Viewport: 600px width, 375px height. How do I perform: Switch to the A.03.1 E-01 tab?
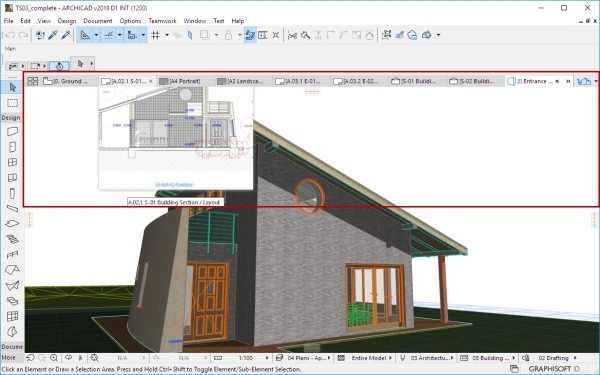298,81
